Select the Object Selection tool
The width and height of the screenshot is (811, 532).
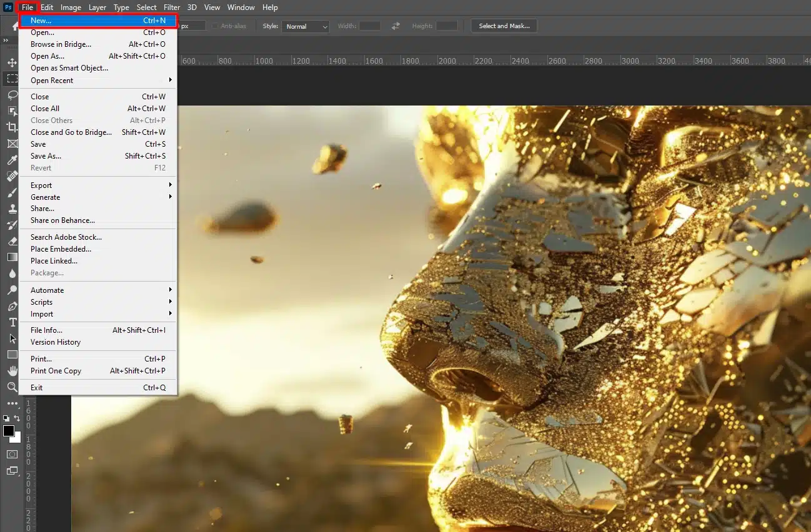pos(12,111)
